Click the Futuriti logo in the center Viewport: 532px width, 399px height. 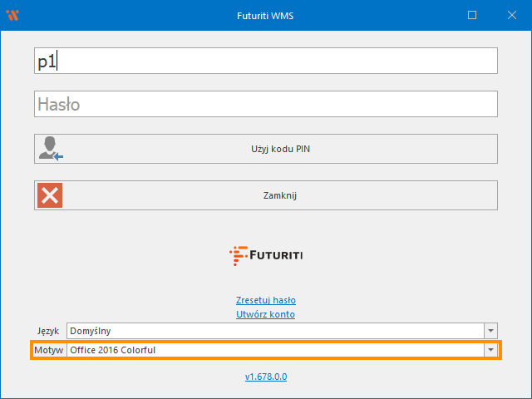coord(266,255)
